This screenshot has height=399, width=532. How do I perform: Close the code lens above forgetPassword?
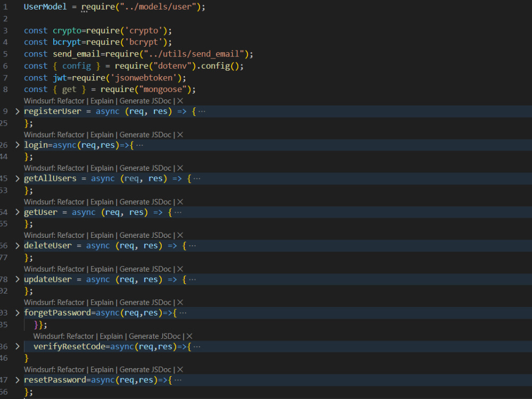pos(180,303)
